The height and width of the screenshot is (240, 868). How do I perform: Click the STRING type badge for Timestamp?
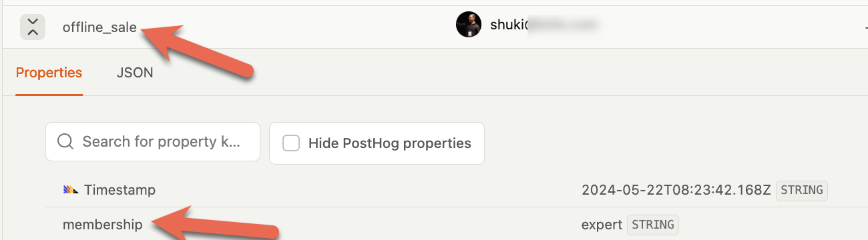802,190
